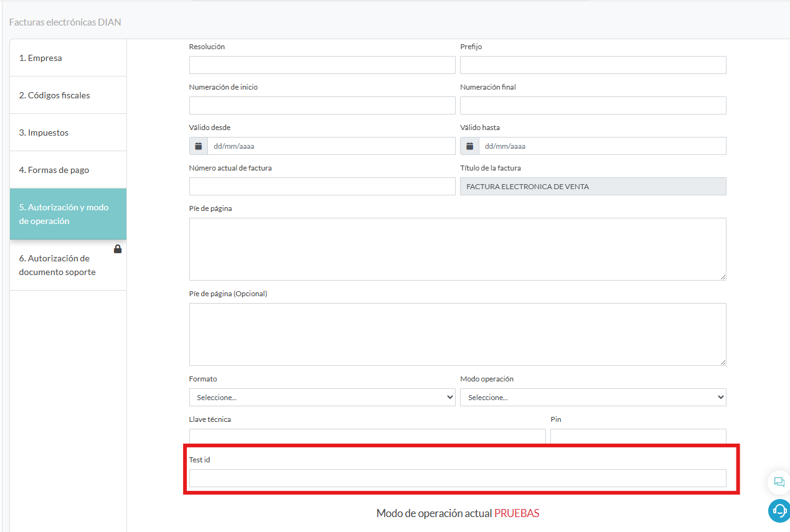Screen dimensions: 790x532
Task: Expand the Modo operación dropdown
Action: point(593,398)
